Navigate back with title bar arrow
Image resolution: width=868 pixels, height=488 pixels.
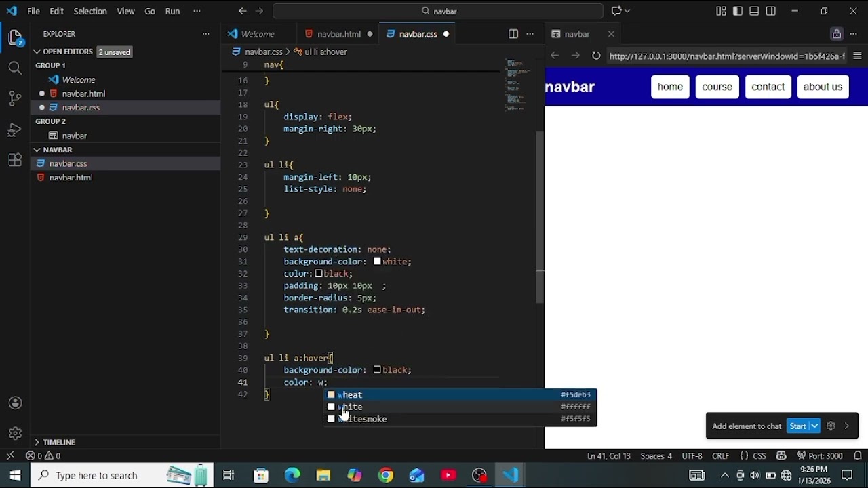243,11
